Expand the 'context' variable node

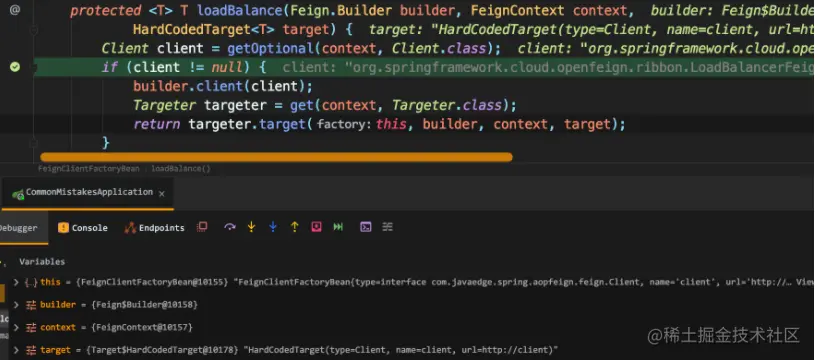[16, 327]
